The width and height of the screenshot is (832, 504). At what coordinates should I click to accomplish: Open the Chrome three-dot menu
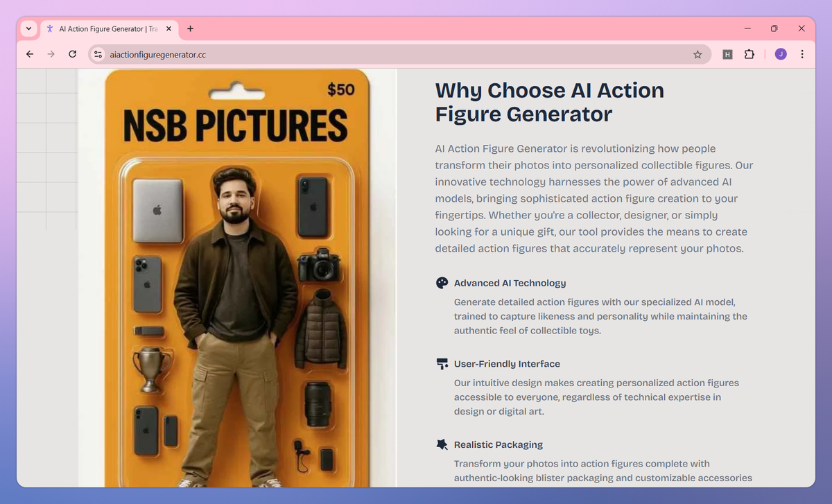coord(802,54)
